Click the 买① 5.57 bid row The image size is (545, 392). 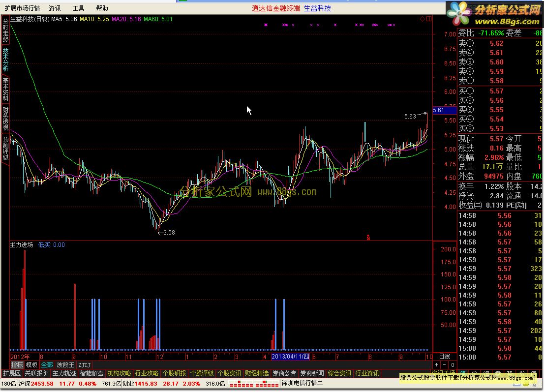coord(500,91)
